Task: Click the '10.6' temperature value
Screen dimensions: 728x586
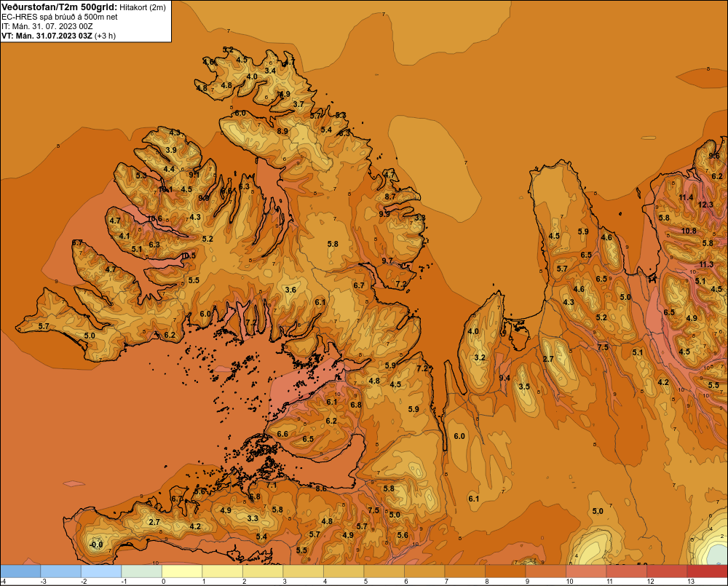Action: click(154, 218)
